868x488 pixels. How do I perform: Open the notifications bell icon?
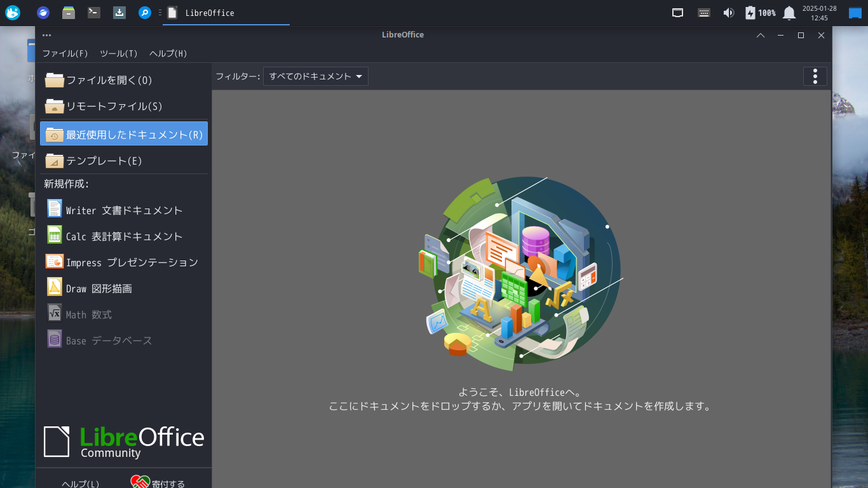click(x=789, y=13)
